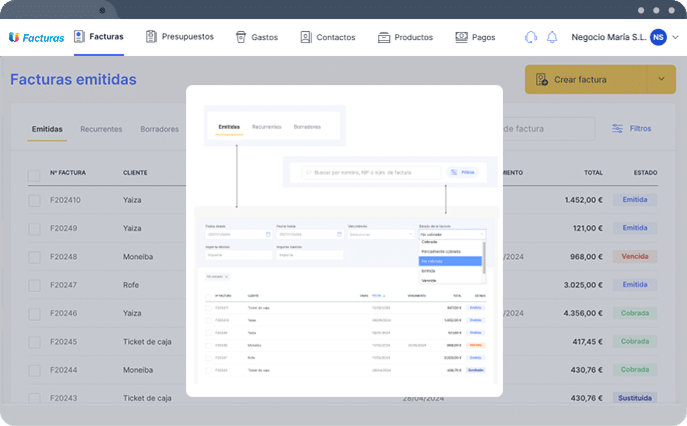Click the CLIENTE column header

point(135,173)
